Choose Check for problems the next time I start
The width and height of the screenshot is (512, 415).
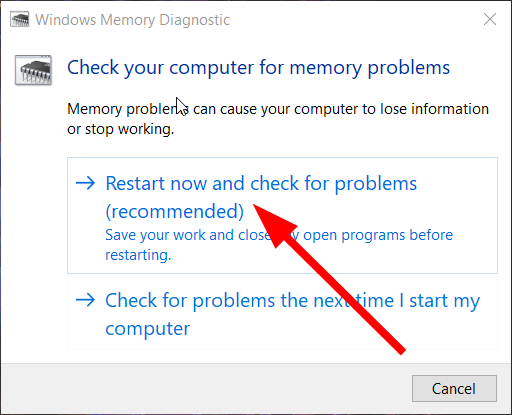coord(282,314)
